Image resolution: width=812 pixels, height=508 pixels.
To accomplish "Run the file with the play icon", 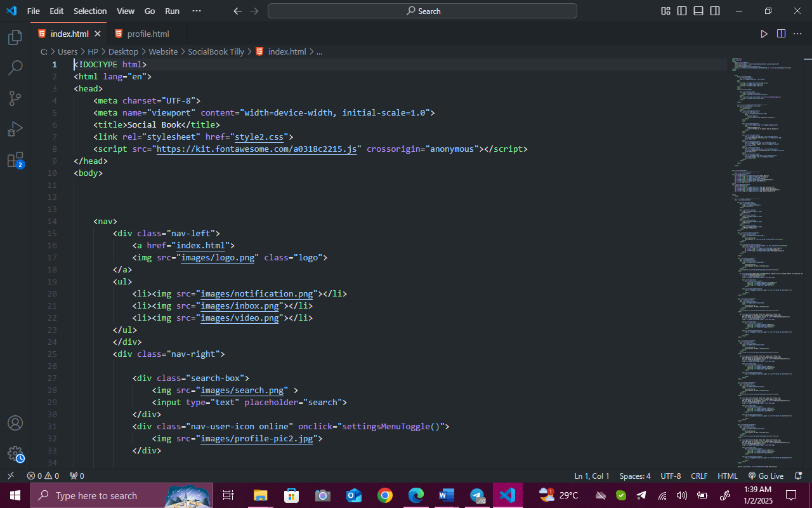I will [x=764, y=34].
